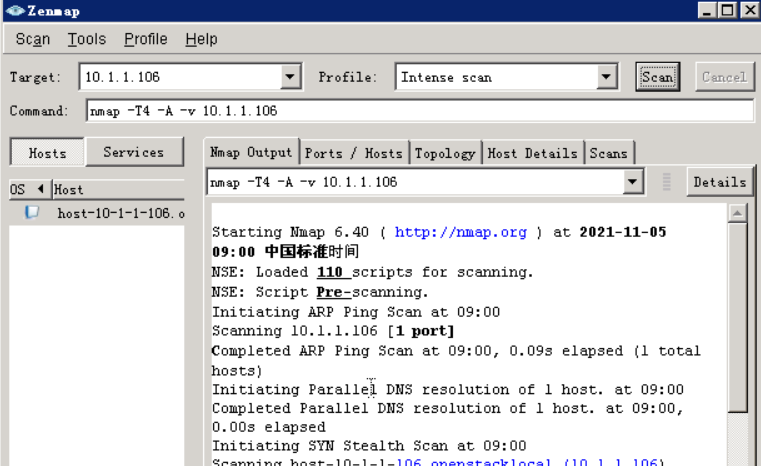Click the sort arrow in OS column
The width and height of the screenshot is (761, 466).
click(x=41, y=188)
